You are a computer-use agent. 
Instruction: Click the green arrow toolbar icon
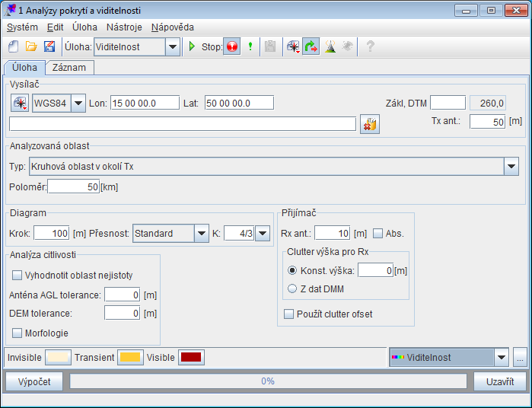point(311,46)
